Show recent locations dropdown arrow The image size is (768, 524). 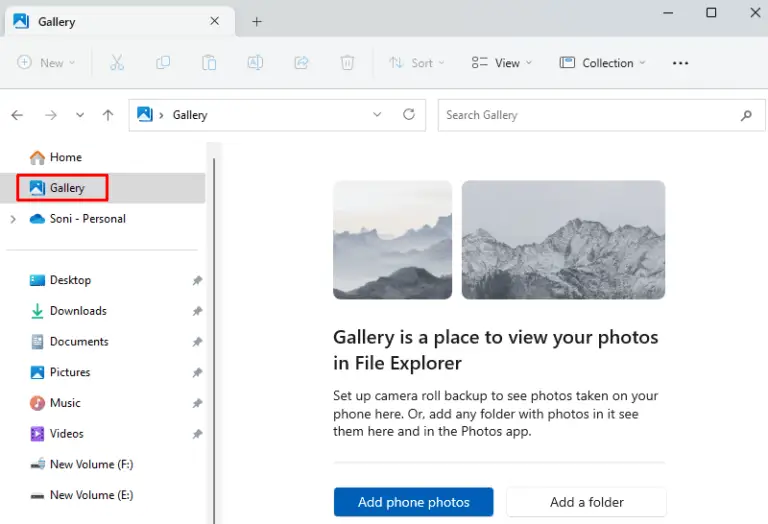coord(80,115)
